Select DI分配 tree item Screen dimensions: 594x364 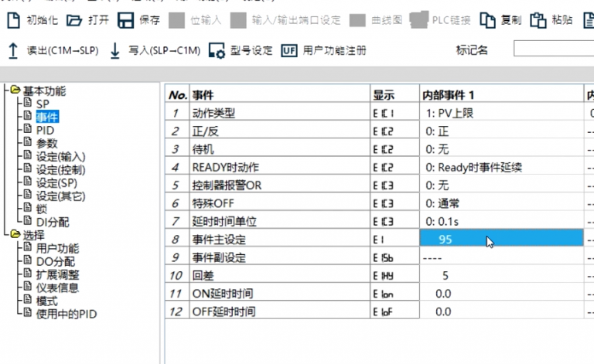52,222
